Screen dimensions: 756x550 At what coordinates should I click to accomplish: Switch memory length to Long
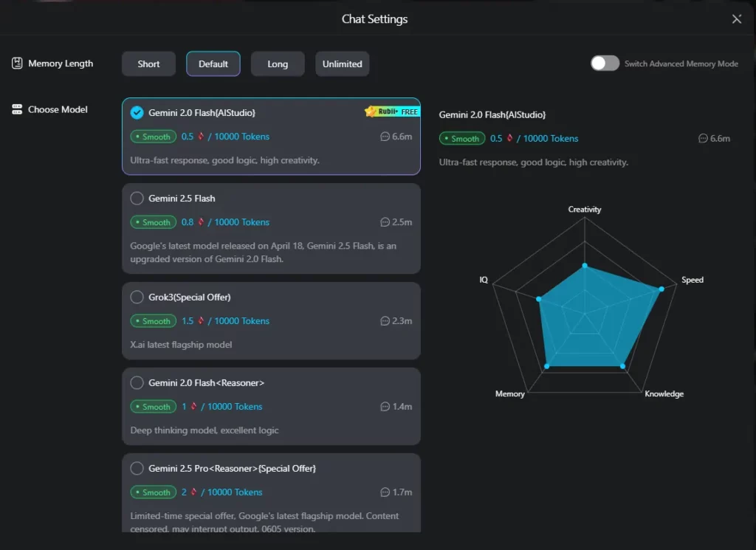pos(278,63)
